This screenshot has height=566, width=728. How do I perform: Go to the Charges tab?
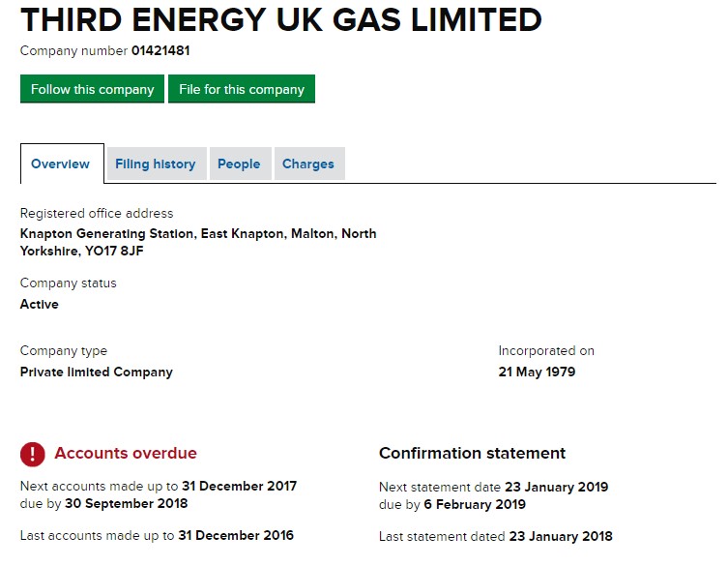308,164
